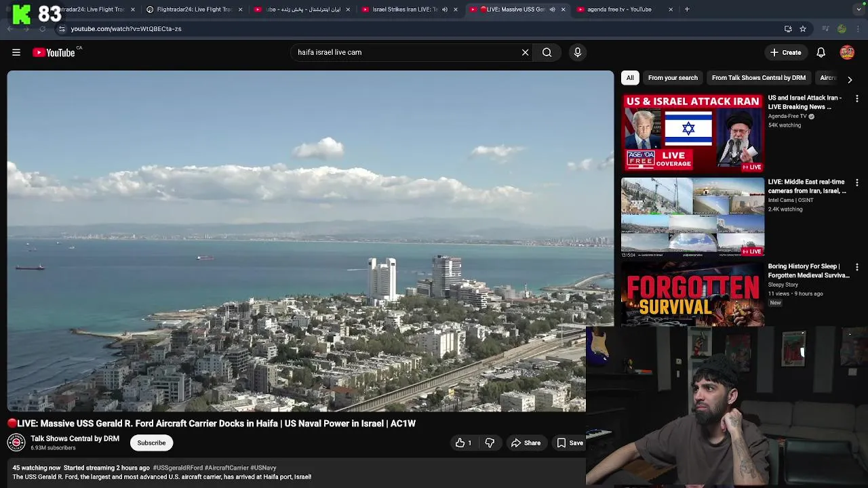Like the video with thumbs up

pyautogui.click(x=464, y=443)
